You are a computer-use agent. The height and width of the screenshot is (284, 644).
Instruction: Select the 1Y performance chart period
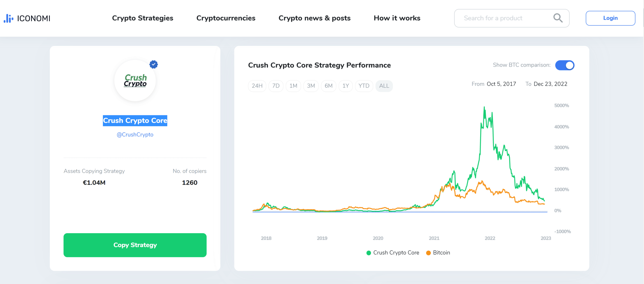(346, 86)
